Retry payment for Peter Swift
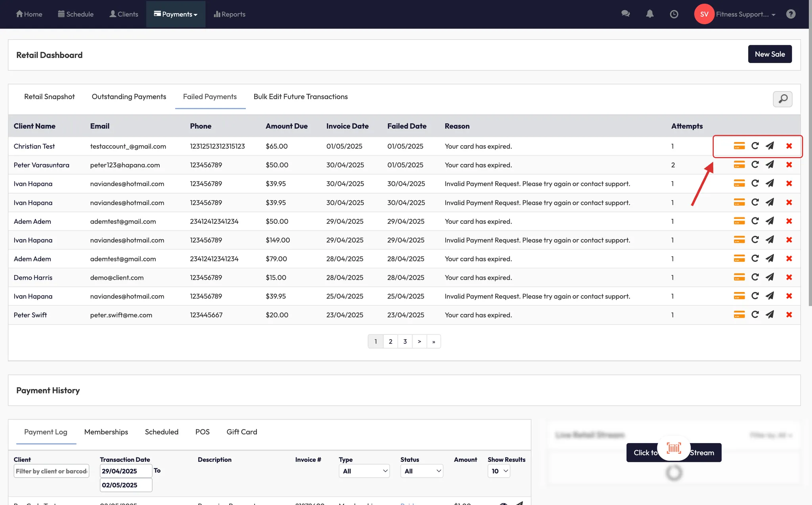The height and width of the screenshot is (505, 812). [755, 315]
